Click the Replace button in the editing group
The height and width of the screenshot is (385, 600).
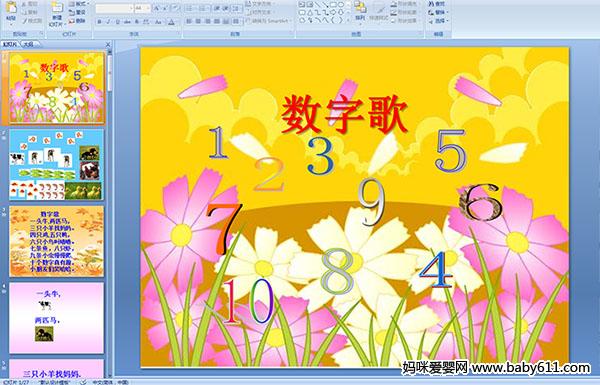point(437,12)
